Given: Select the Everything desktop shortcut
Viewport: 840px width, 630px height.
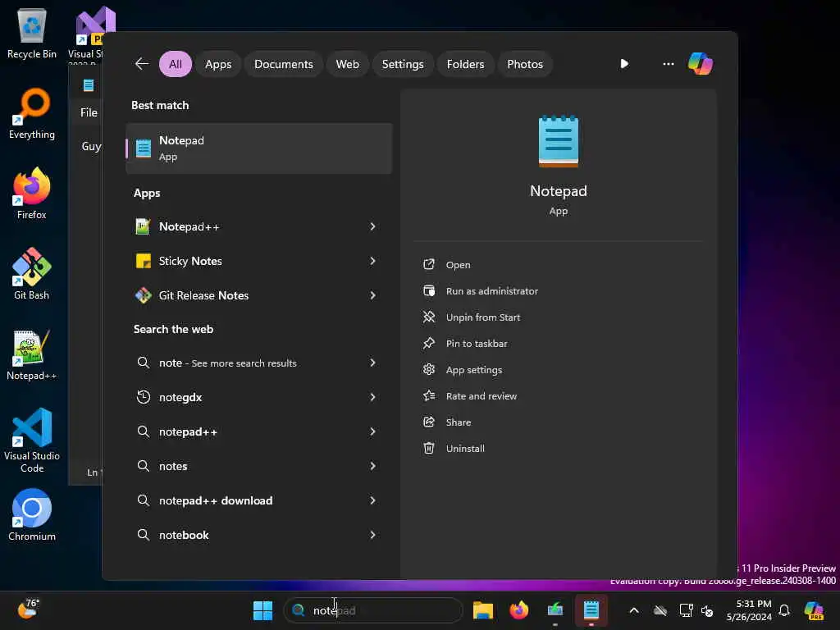Looking at the screenshot, I should (32, 114).
